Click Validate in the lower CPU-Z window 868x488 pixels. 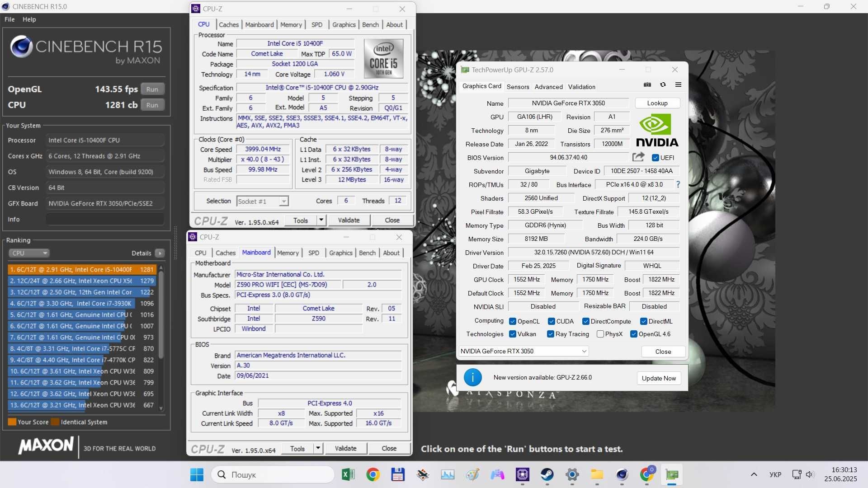pyautogui.click(x=346, y=448)
